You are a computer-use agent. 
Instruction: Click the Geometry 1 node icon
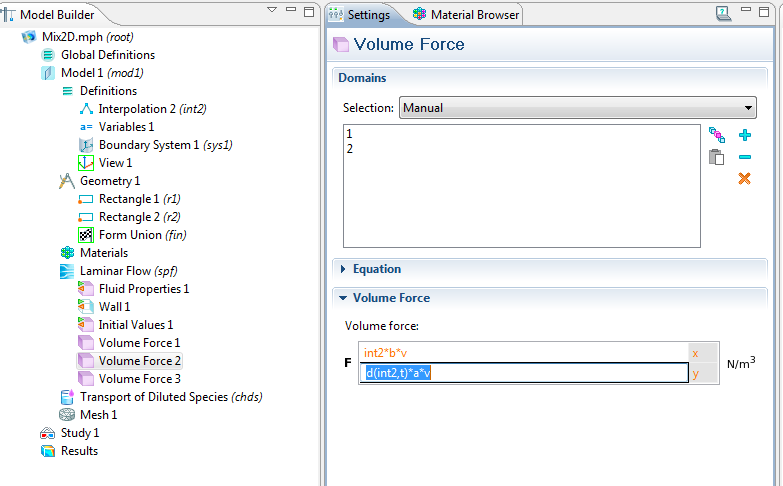click(67, 181)
